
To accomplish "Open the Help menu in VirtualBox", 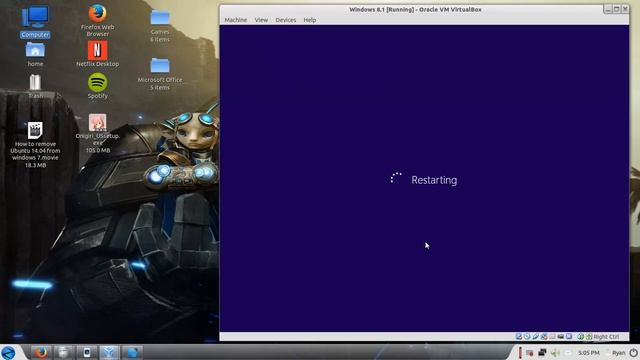I will pos(310,20).
